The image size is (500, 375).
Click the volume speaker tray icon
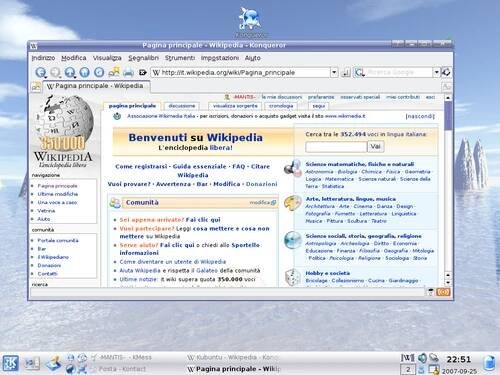tap(422, 358)
